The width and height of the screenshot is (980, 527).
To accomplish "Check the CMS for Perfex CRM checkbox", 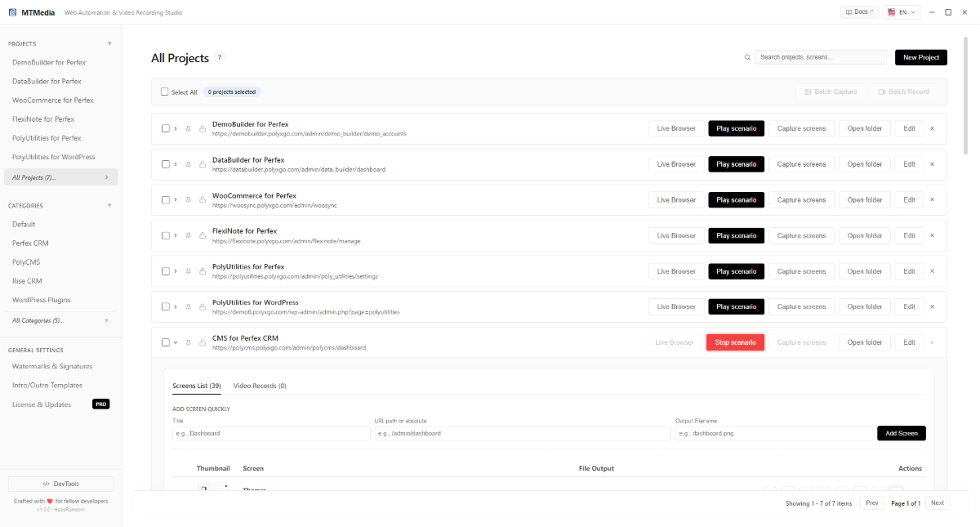I will coord(165,342).
